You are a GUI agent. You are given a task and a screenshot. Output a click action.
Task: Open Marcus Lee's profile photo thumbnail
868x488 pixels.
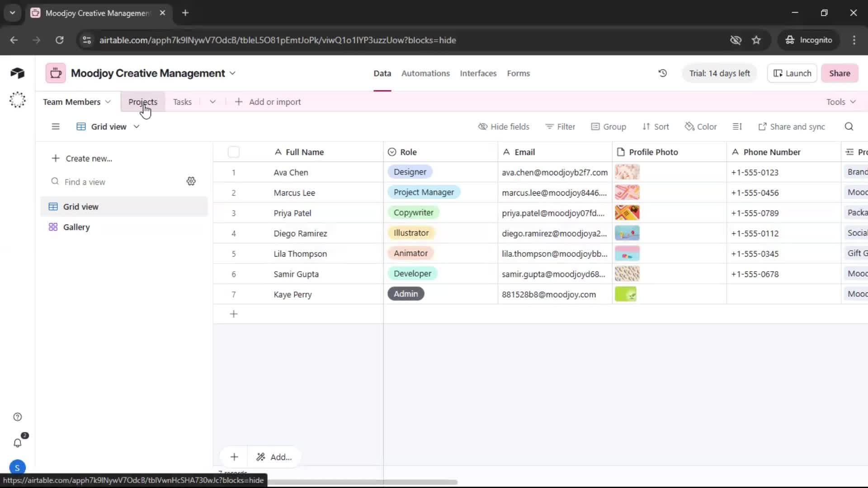coord(627,192)
